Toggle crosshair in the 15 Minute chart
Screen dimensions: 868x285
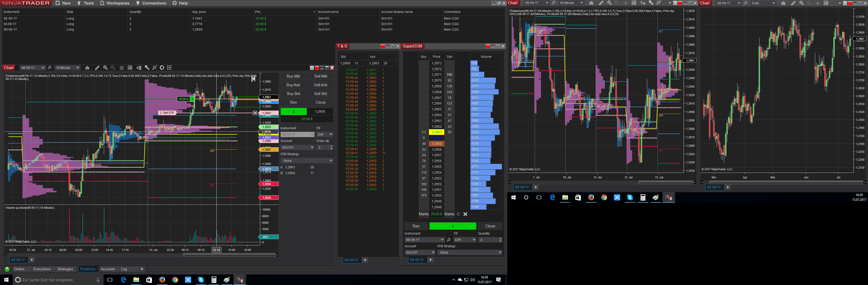coord(122,68)
